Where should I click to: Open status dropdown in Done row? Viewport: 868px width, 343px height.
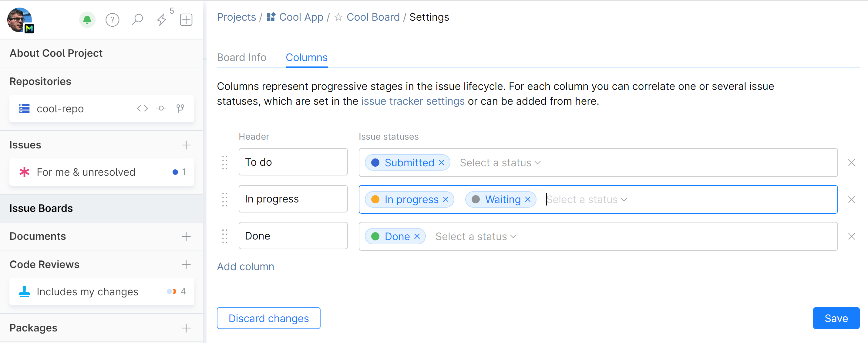click(476, 236)
